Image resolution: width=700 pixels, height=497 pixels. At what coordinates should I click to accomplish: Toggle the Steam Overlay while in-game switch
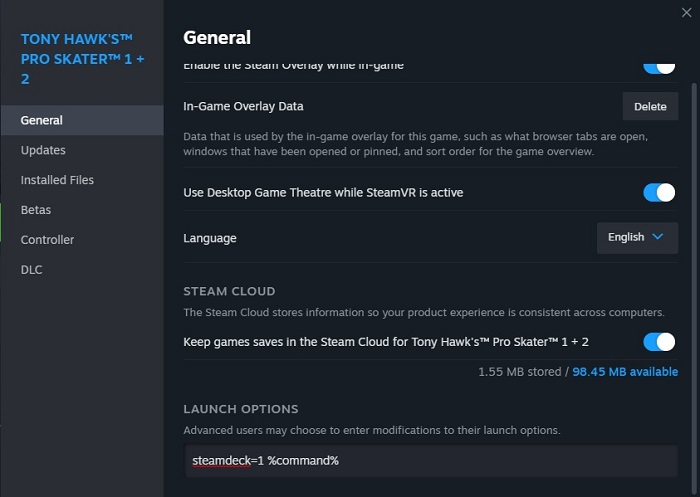pyautogui.click(x=659, y=67)
